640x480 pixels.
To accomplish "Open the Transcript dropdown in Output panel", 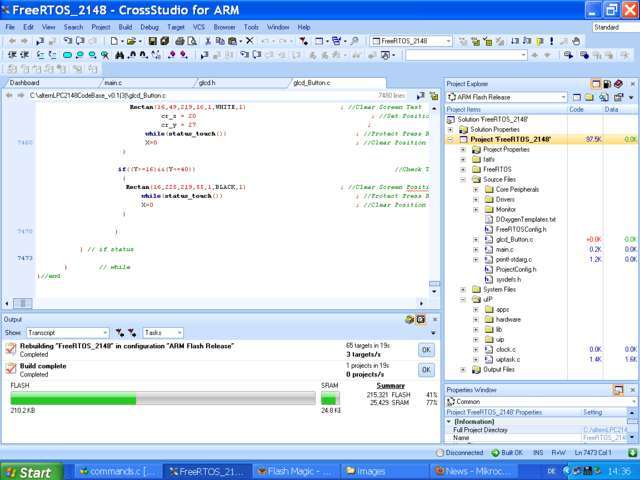I will click(104, 332).
